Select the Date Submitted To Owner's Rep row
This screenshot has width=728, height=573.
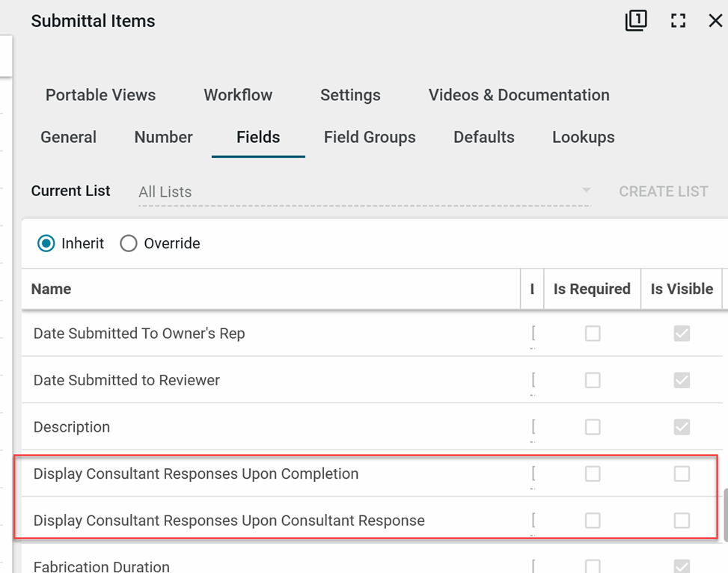click(x=139, y=334)
